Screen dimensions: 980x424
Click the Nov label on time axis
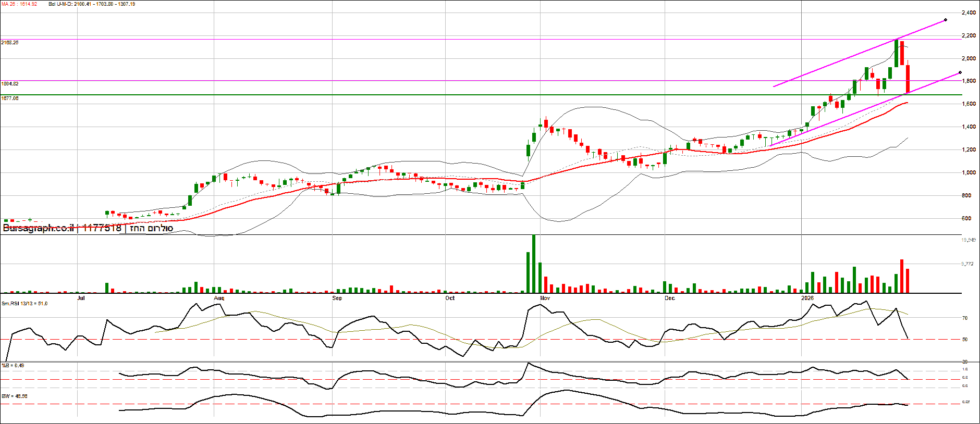[x=545, y=298]
